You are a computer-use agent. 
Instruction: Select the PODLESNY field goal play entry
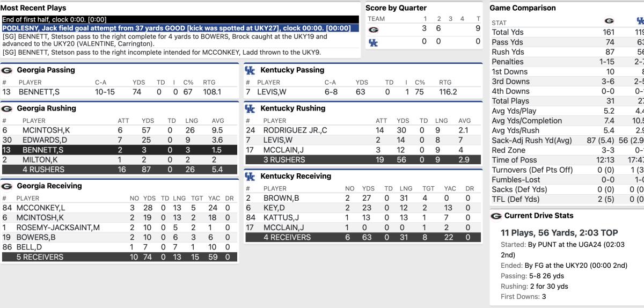[x=177, y=28]
